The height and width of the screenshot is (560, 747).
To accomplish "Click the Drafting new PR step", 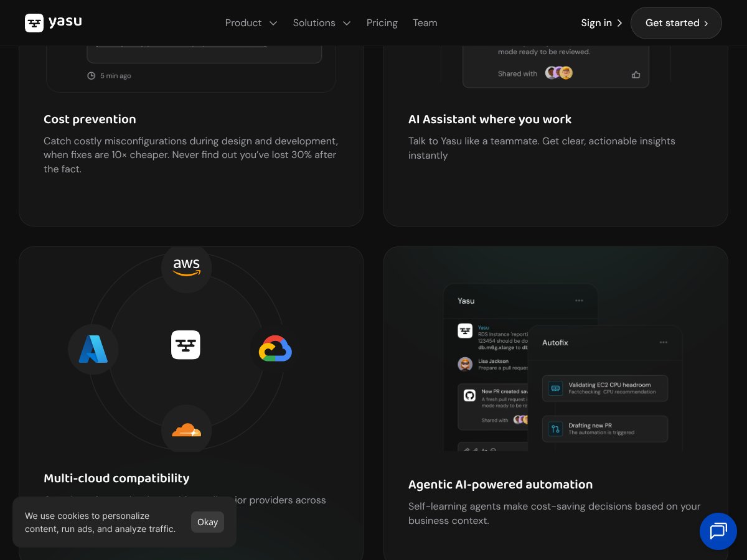I will click(604, 429).
